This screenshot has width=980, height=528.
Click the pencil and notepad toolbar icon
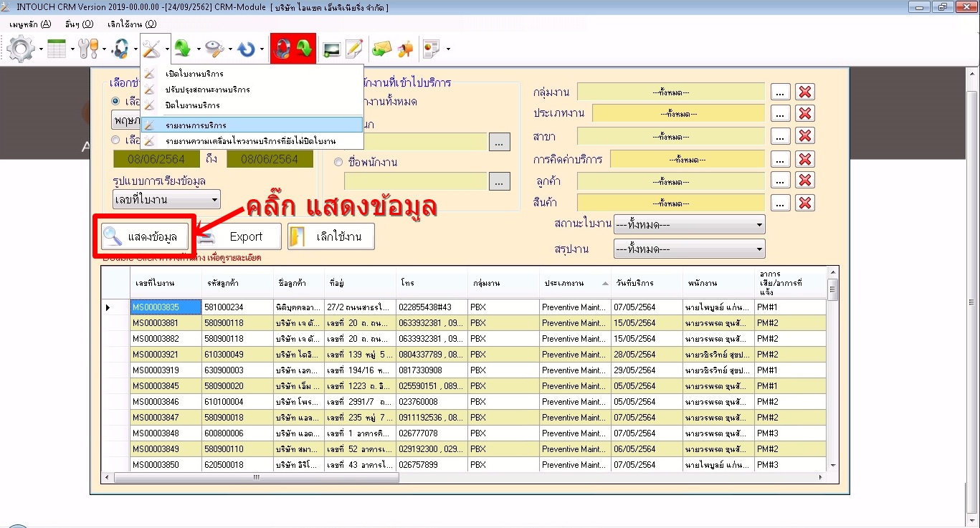(x=354, y=49)
